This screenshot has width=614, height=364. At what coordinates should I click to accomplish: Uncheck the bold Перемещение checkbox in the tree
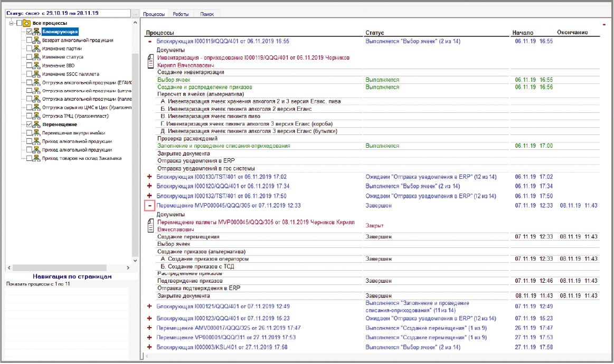(x=30, y=124)
